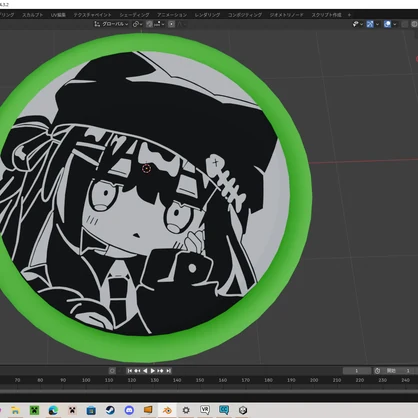Open Steam from taskbar

pos(110,410)
